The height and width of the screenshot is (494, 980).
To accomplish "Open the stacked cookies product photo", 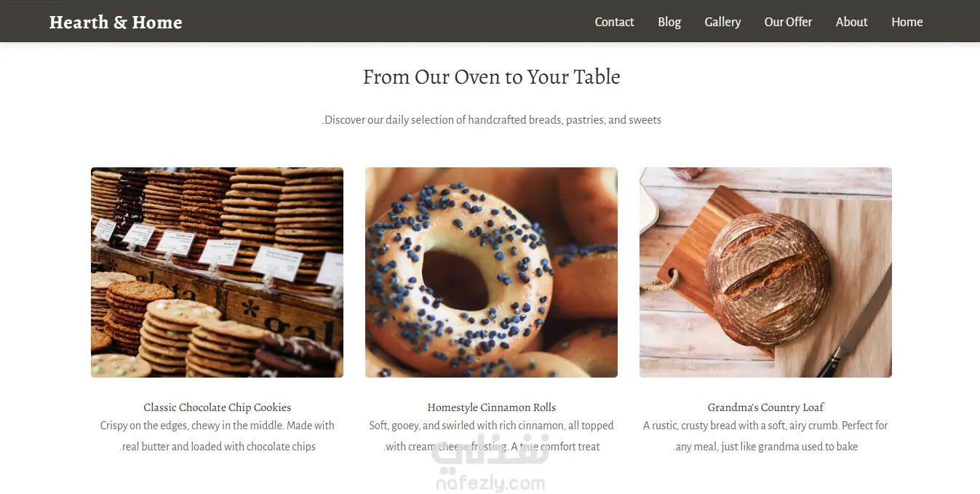I will (217, 272).
